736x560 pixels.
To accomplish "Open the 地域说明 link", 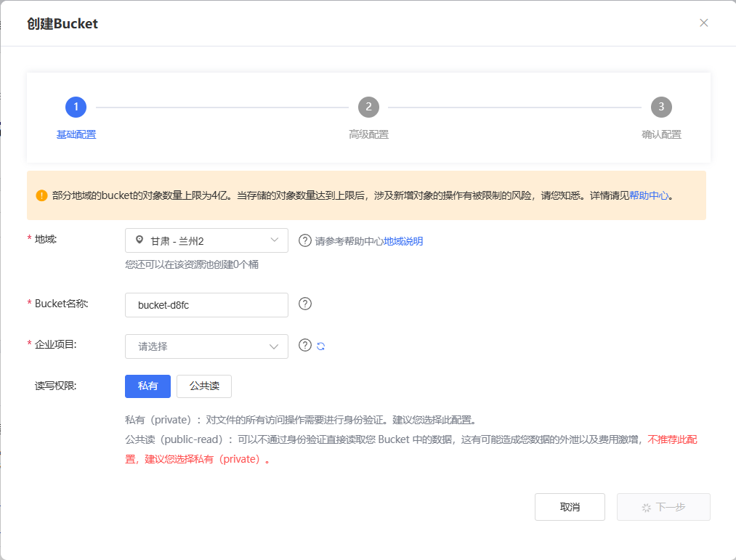I will [x=403, y=241].
